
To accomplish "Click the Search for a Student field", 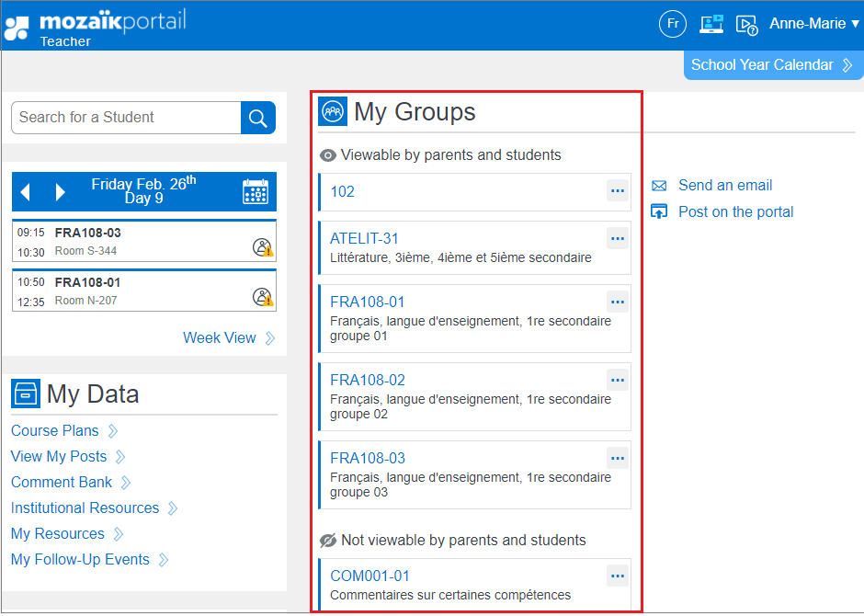I will (126, 118).
